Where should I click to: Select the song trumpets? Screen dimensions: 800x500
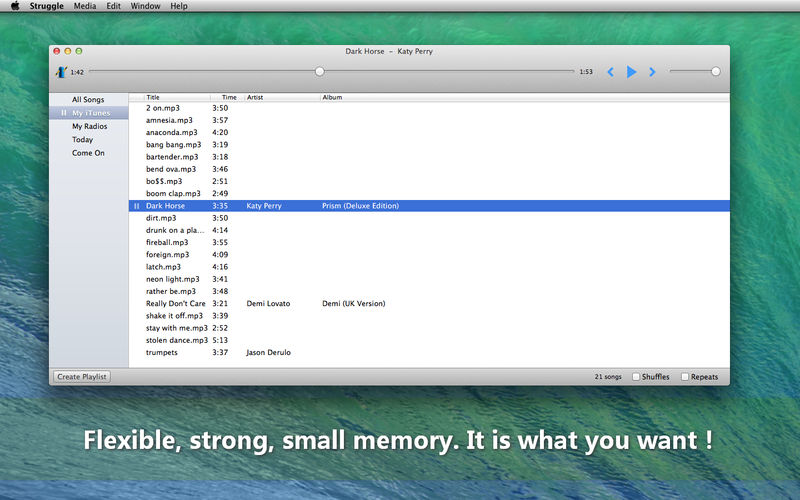click(162, 353)
